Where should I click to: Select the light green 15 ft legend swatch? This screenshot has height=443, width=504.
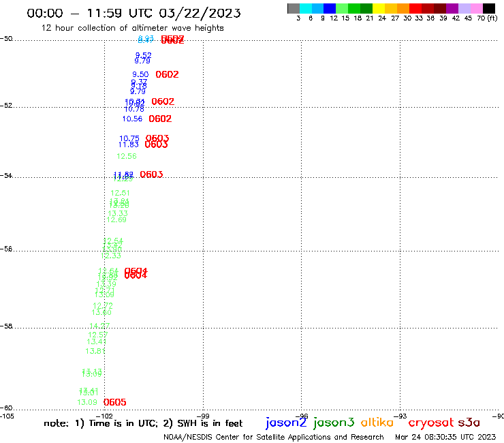point(342,8)
